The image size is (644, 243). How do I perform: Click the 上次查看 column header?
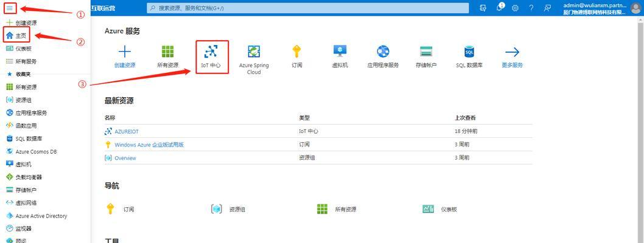click(465, 118)
